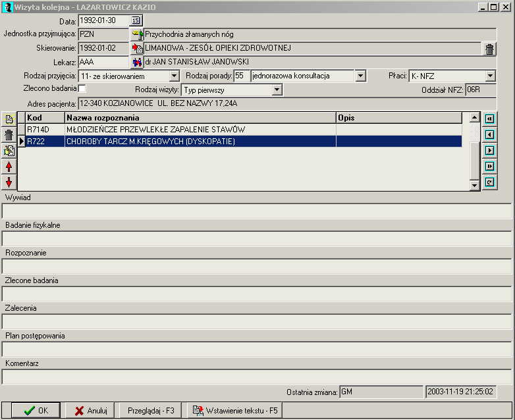Viewport: 515px width, 420px height.
Task: Click the Badanie fizykalne text field
Action: (257, 238)
